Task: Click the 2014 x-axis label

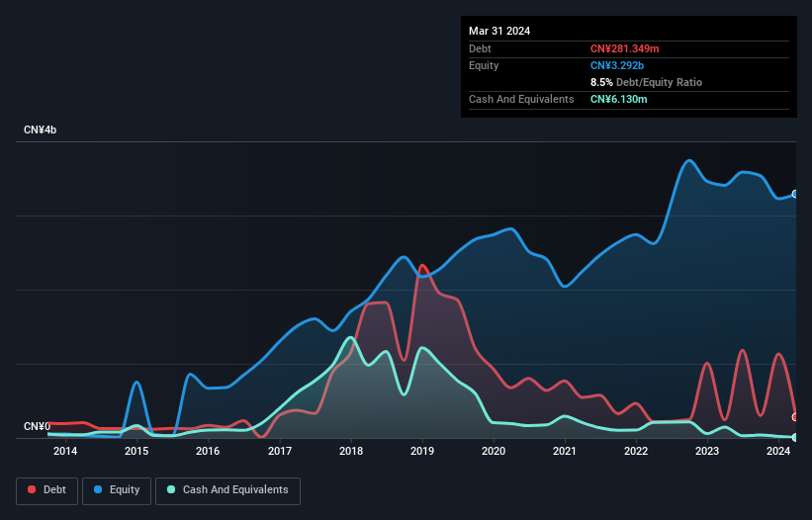Action: coord(65,451)
